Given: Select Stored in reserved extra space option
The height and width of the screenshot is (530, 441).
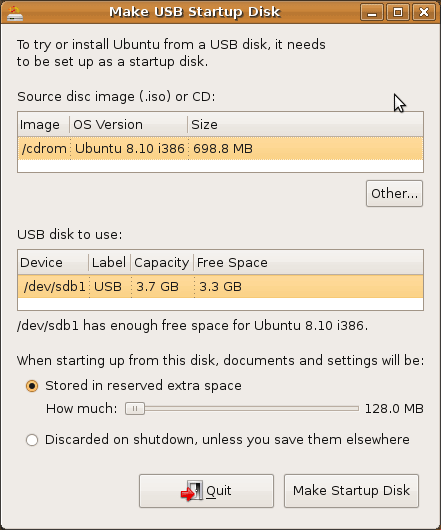Looking at the screenshot, I should (32, 386).
